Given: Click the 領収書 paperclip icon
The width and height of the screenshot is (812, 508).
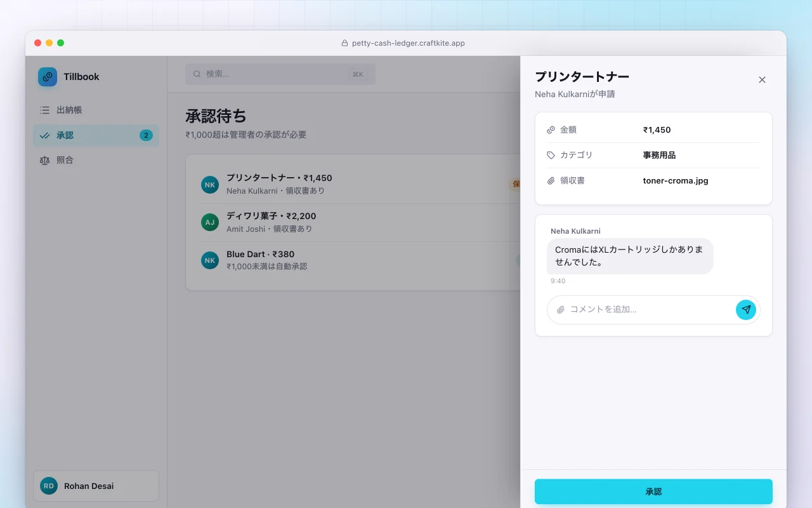Looking at the screenshot, I should coord(551,181).
